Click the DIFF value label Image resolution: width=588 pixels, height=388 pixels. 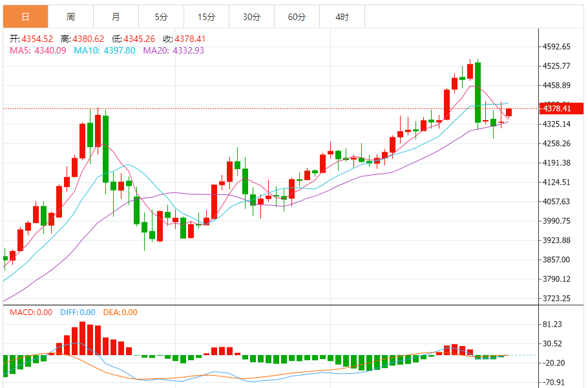click(x=78, y=312)
